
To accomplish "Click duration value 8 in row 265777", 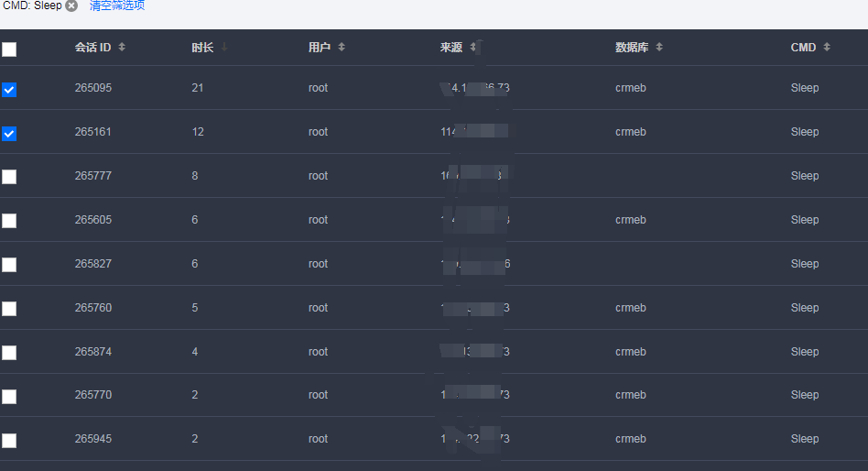I will 195,176.
